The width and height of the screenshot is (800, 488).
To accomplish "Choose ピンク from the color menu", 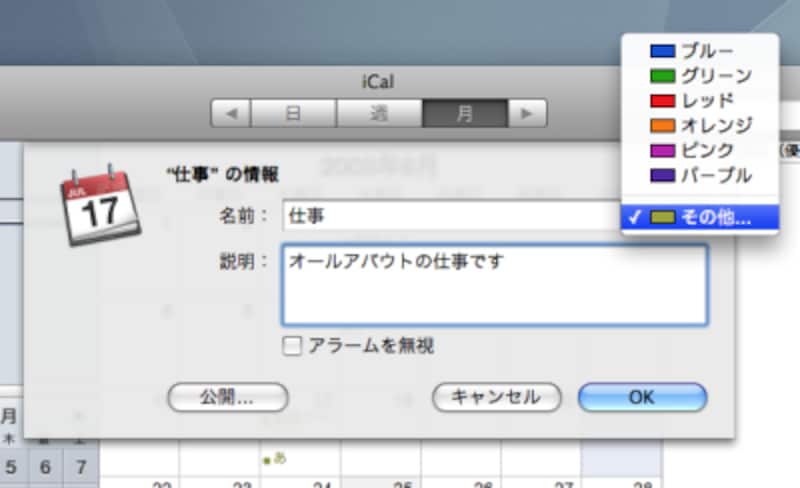I will click(x=699, y=151).
